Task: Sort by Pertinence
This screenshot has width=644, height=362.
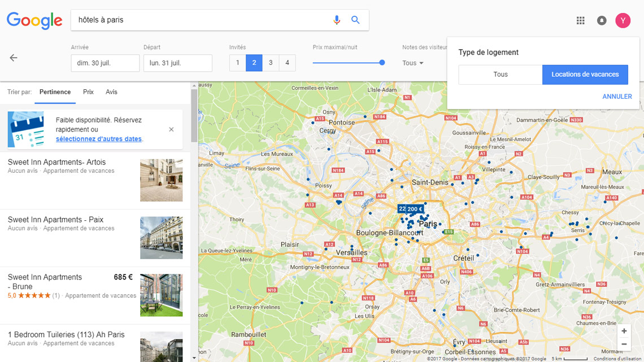Action: point(55,92)
